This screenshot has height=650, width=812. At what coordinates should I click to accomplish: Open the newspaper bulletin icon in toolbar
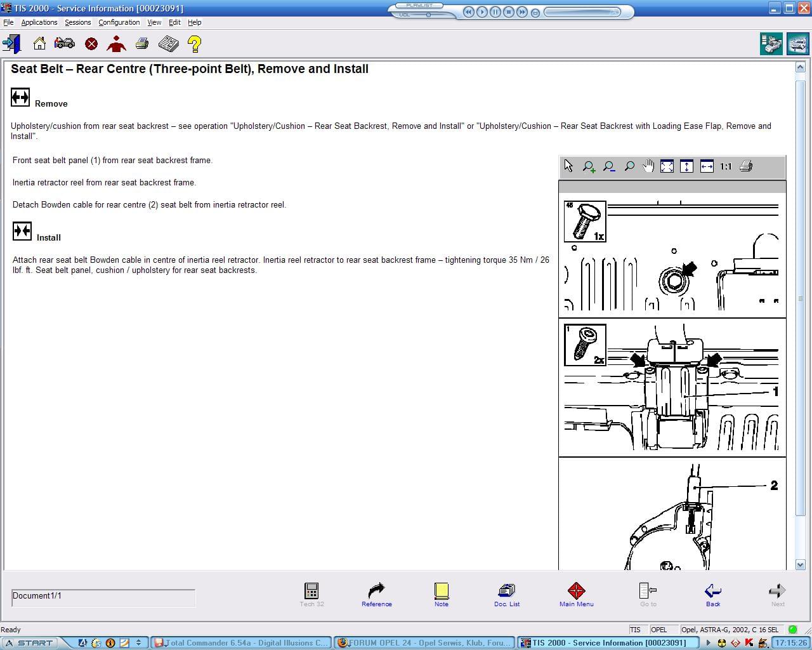168,44
